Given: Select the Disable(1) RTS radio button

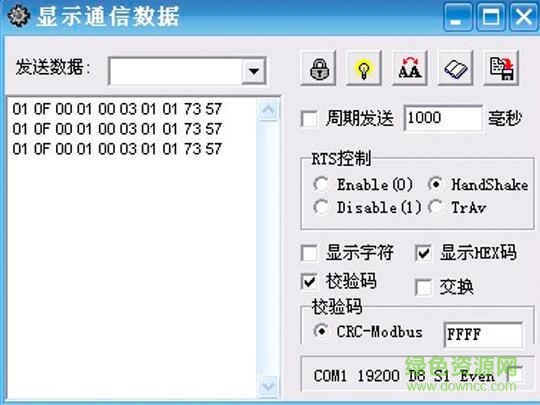Looking at the screenshot, I should (x=321, y=207).
